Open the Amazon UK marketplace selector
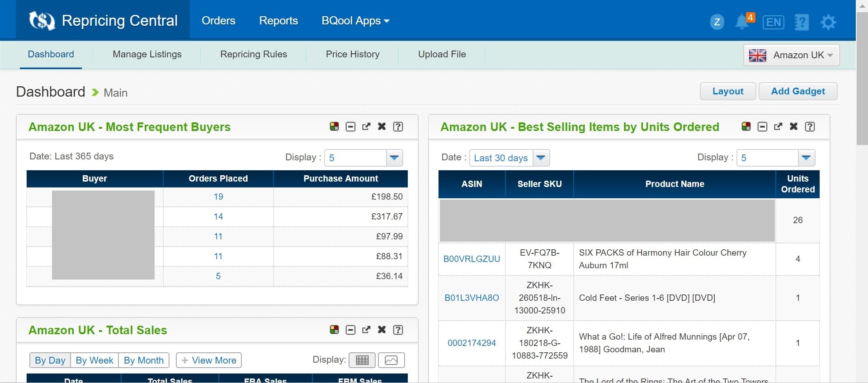This screenshot has width=868, height=383. [x=791, y=55]
